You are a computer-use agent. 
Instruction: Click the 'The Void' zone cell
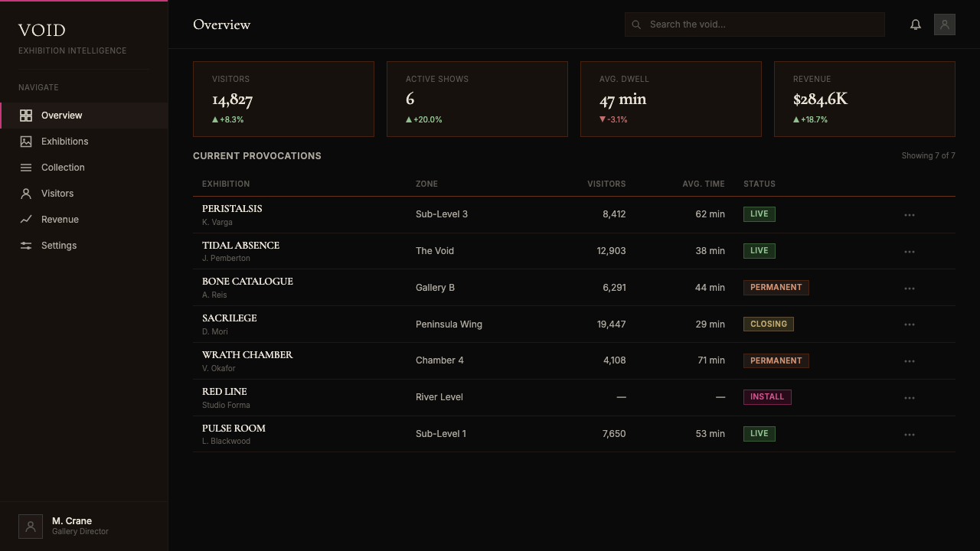pos(435,251)
